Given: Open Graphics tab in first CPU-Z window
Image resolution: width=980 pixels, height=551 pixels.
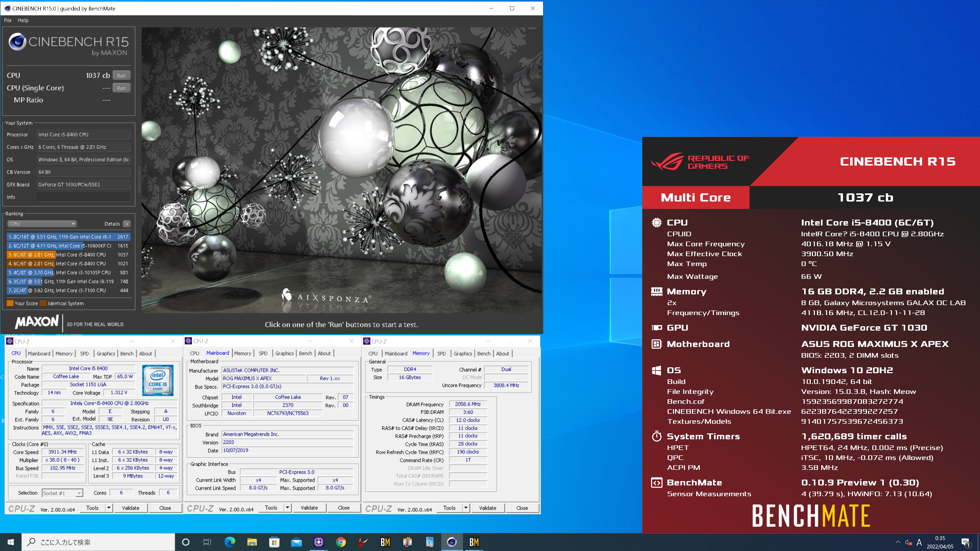Looking at the screenshot, I should tap(106, 353).
